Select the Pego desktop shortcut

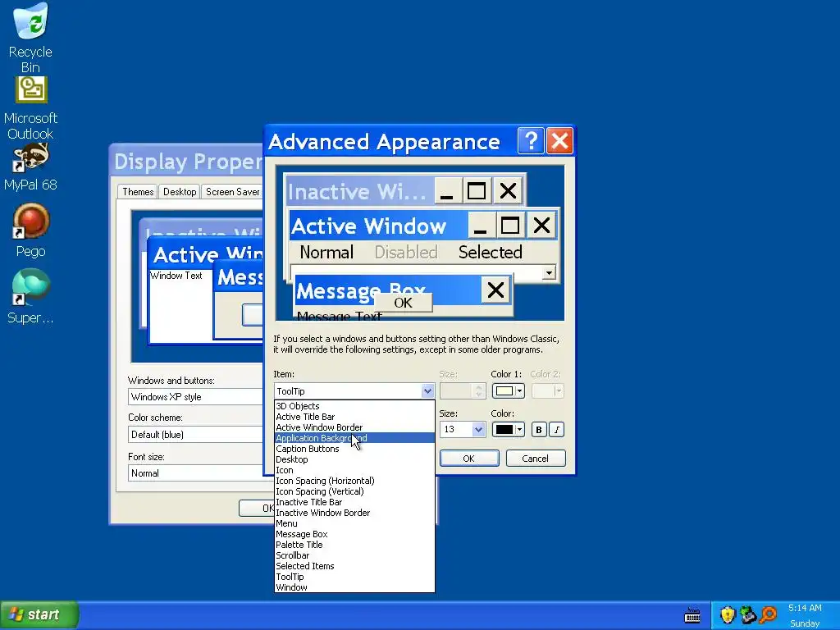click(30, 231)
